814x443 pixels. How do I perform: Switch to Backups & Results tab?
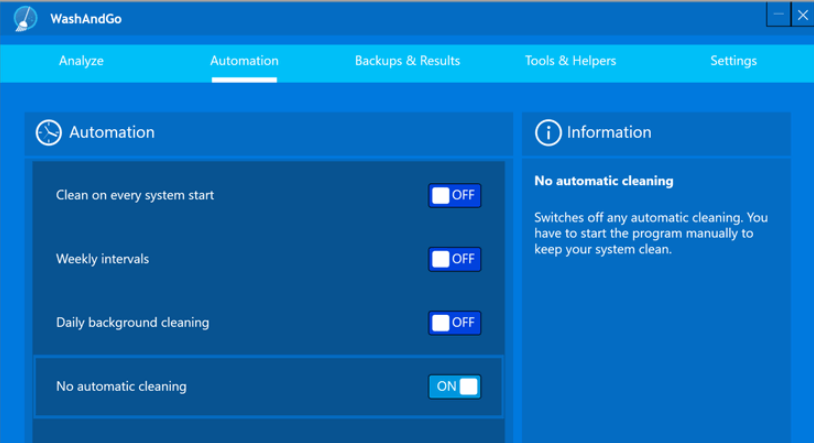(x=408, y=61)
